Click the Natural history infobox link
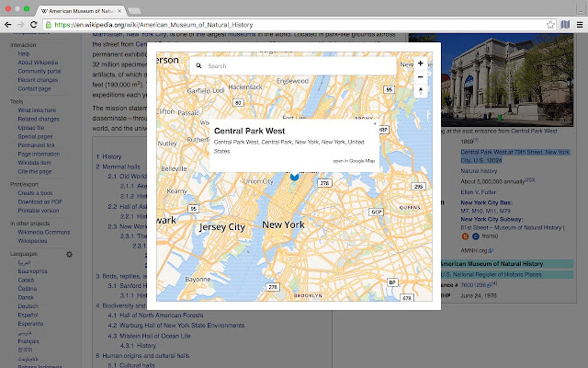The width and height of the screenshot is (588, 368). [x=479, y=171]
